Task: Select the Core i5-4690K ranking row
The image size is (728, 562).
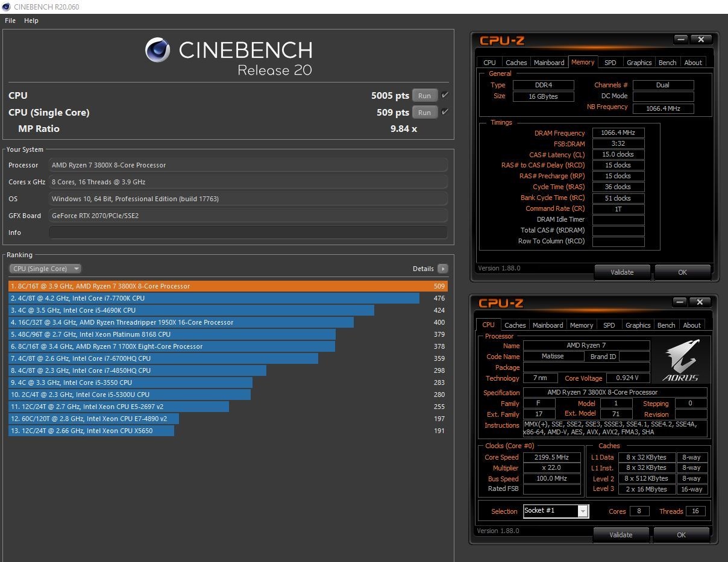Action: (228, 310)
